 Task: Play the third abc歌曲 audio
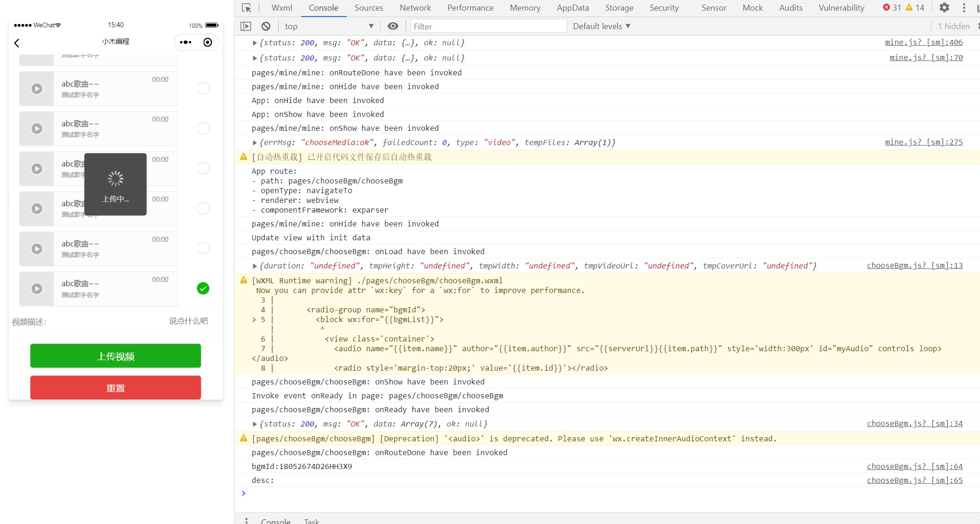(x=37, y=169)
